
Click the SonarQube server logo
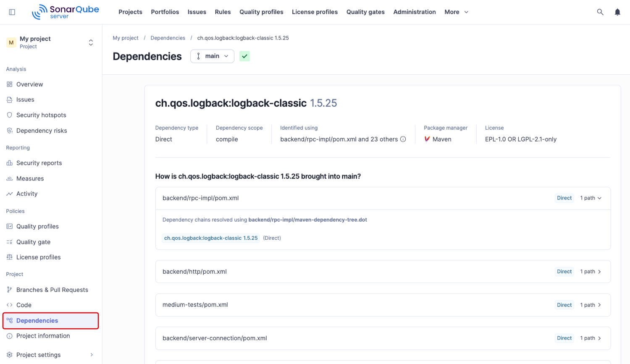tap(66, 12)
